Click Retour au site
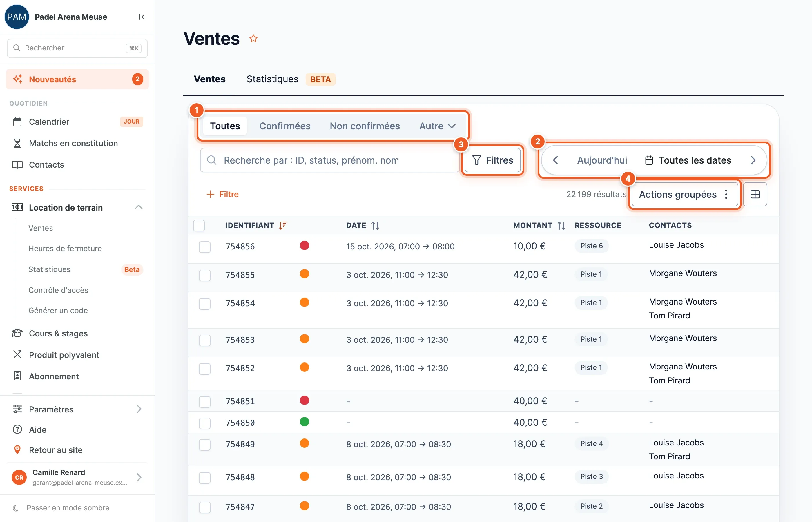Screen dimensions: 812x522 78,450
